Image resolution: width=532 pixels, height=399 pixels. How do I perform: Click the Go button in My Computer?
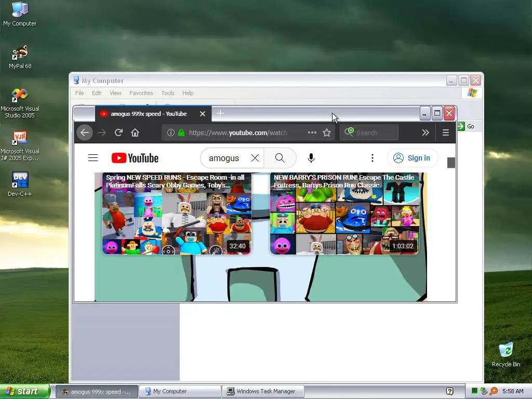point(466,126)
